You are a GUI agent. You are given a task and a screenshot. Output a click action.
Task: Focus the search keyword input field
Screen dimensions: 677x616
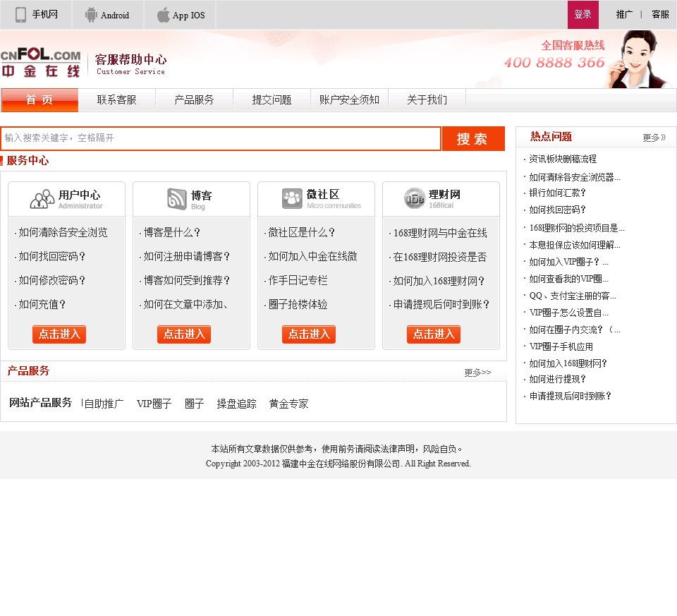[x=221, y=138]
